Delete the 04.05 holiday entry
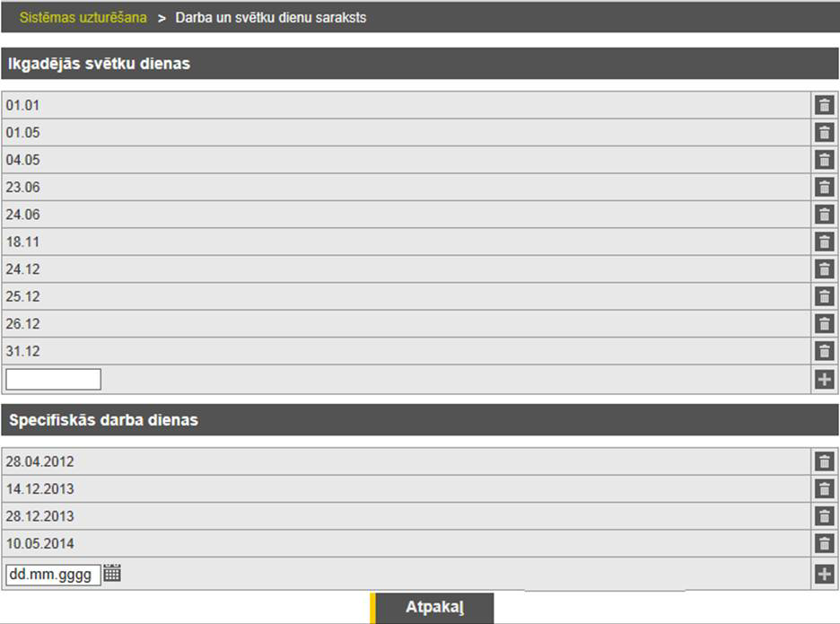Image resolution: width=840 pixels, height=624 pixels. click(x=824, y=160)
